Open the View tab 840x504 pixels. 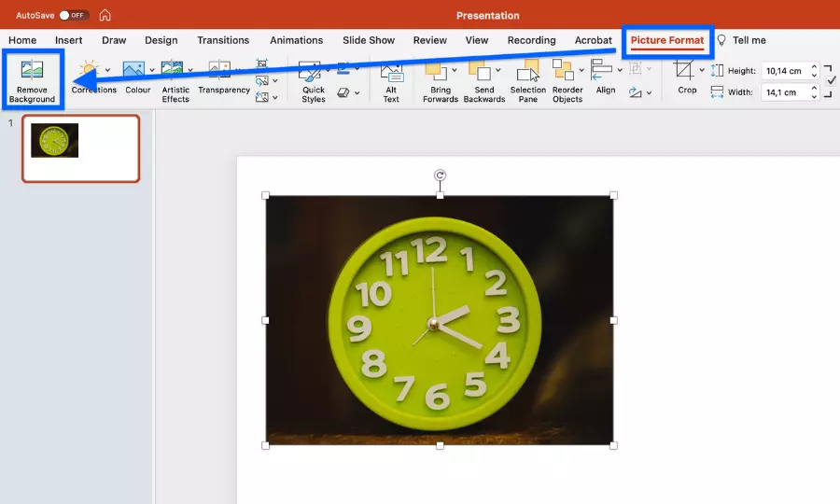coord(477,40)
